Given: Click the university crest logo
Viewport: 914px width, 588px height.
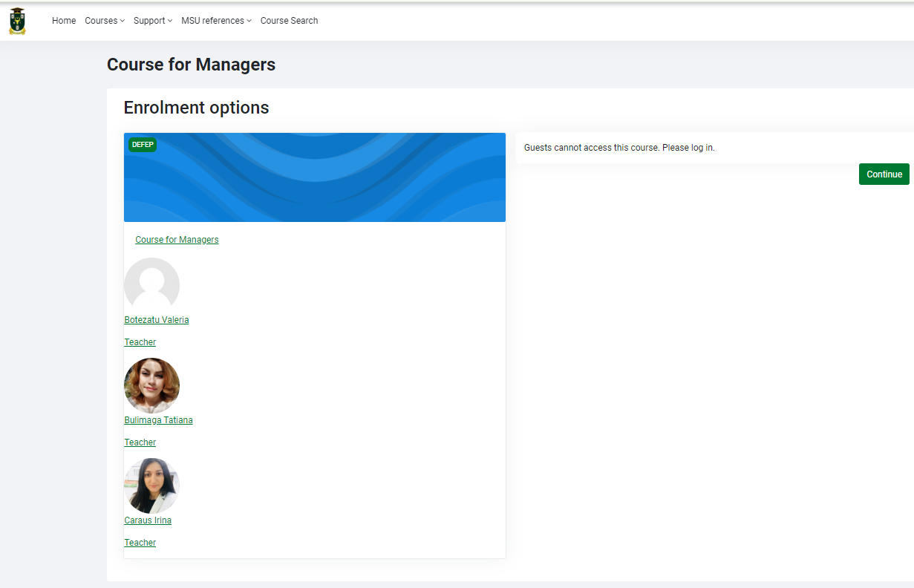Looking at the screenshot, I should 17,21.
